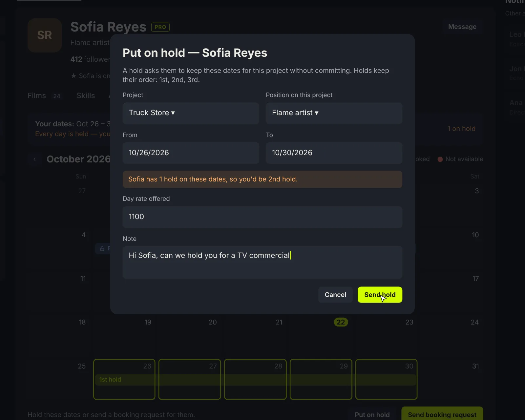Send the hold request
The width and height of the screenshot is (525, 420).
pos(380,295)
